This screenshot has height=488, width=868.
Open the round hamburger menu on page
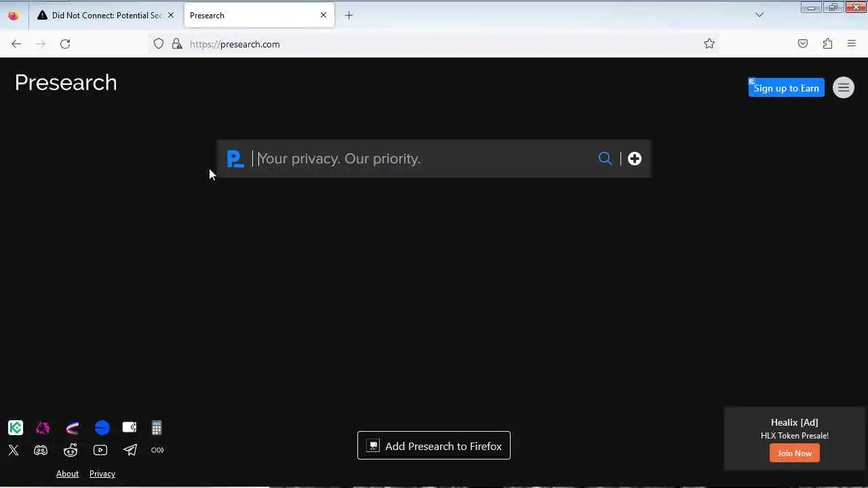pos(844,87)
